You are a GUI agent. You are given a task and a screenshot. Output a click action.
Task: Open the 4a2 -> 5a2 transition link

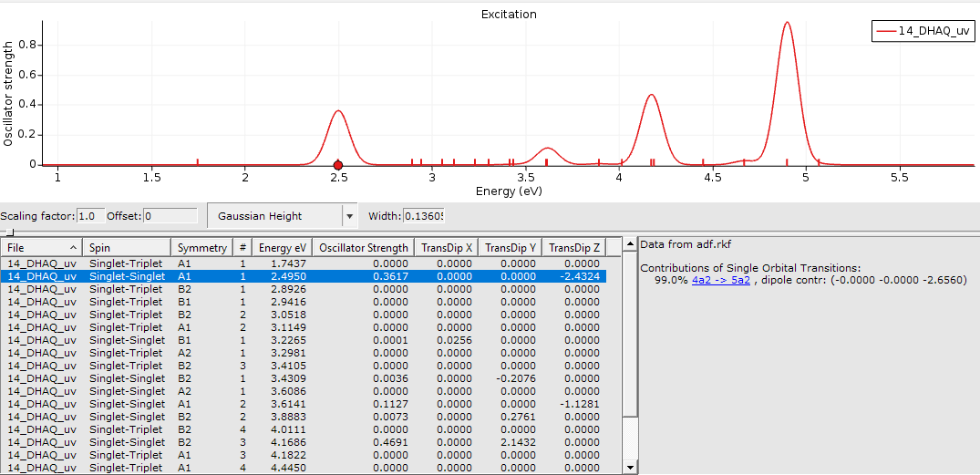pyautogui.click(x=721, y=280)
